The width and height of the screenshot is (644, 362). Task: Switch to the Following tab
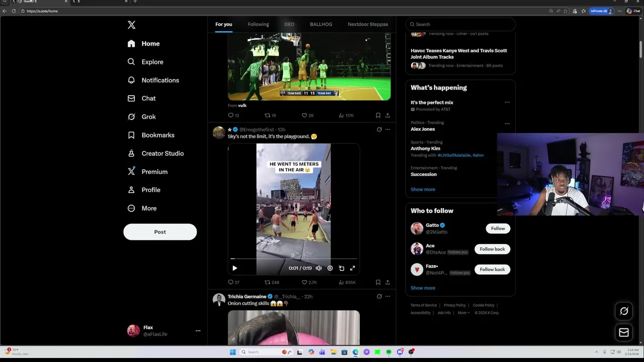pyautogui.click(x=258, y=24)
